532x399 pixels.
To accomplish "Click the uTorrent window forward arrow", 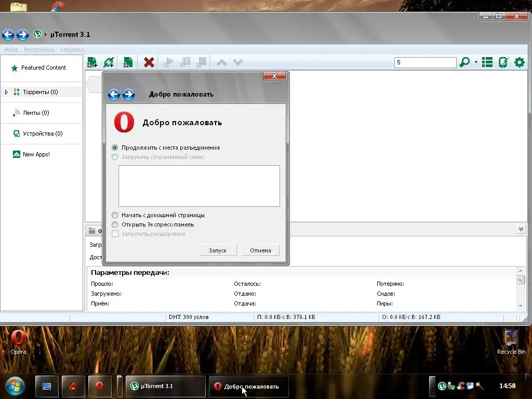I will tap(23, 34).
